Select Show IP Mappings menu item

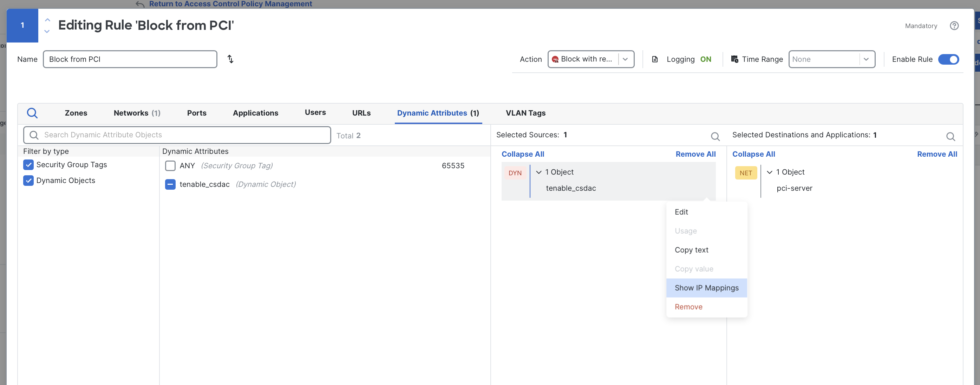pos(706,288)
